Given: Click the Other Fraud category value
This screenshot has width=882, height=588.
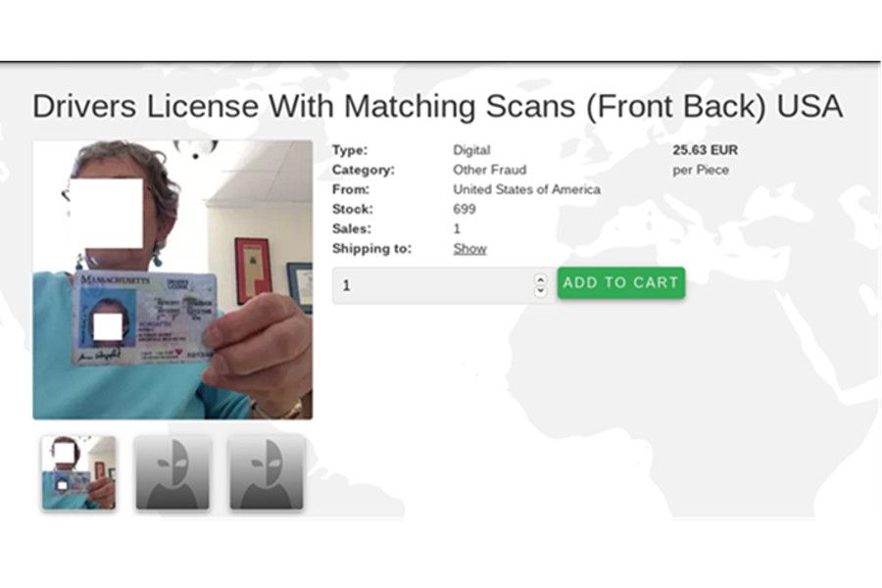Looking at the screenshot, I should [x=489, y=171].
